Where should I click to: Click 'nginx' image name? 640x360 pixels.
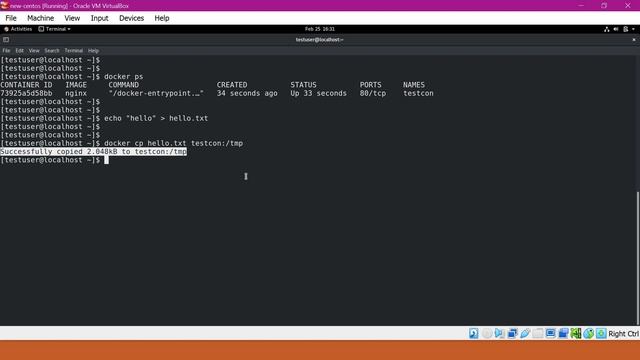tap(76, 93)
